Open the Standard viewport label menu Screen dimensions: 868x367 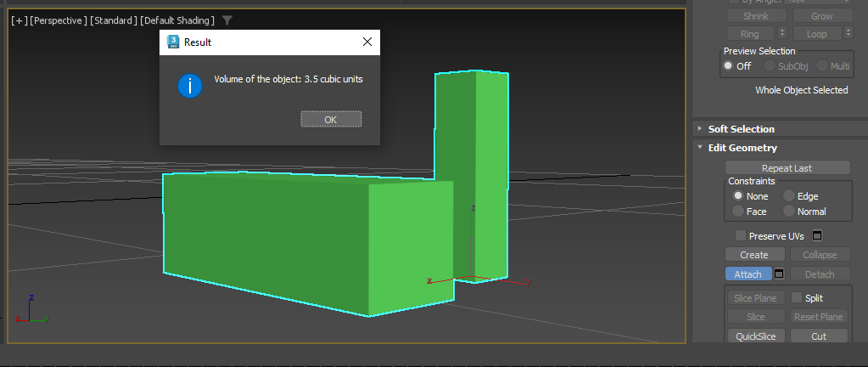click(x=114, y=20)
